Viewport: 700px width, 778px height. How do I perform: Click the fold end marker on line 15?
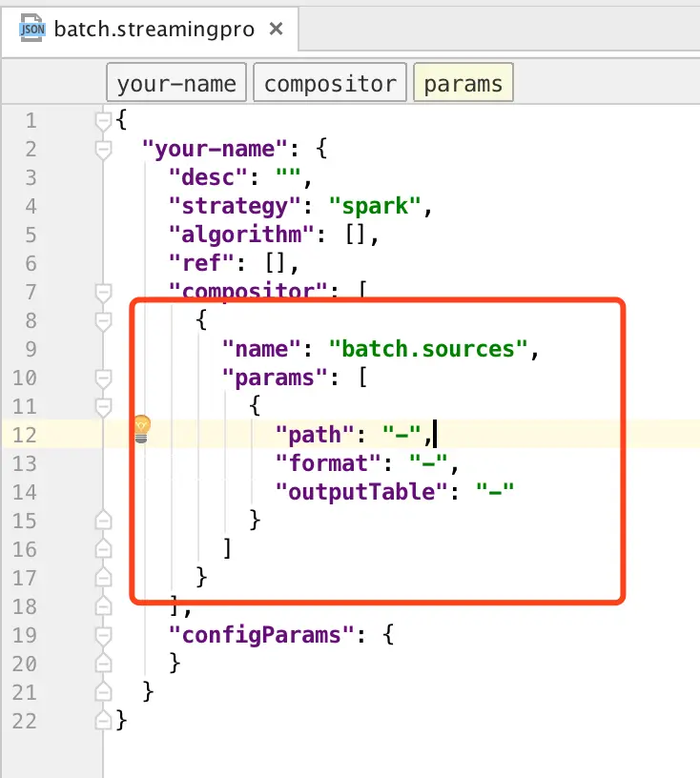point(103,520)
